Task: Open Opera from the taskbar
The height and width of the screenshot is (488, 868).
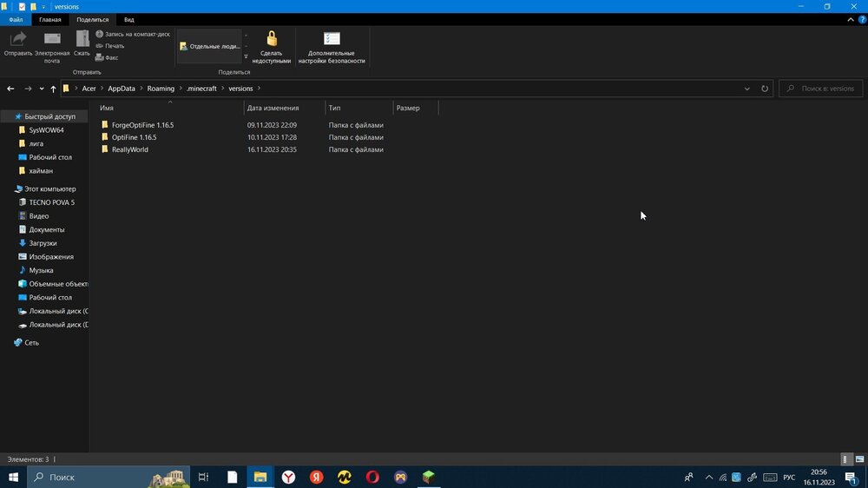Action: tap(372, 477)
